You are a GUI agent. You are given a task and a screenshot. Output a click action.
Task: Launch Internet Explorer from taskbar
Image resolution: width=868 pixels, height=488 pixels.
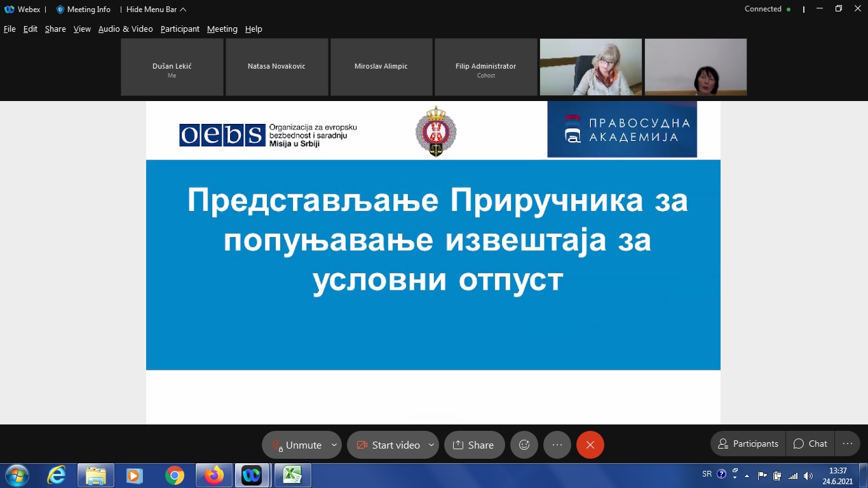tap(57, 475)
